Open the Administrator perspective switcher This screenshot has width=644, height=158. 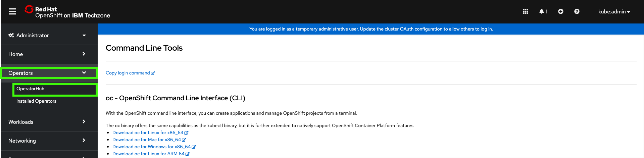(x=47, y=35)
